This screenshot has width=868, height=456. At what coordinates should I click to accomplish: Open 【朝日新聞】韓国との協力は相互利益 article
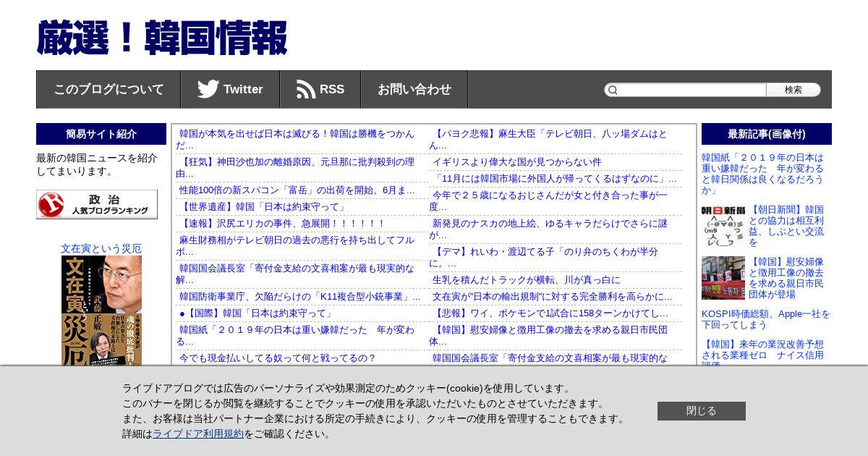coord(786,227)
